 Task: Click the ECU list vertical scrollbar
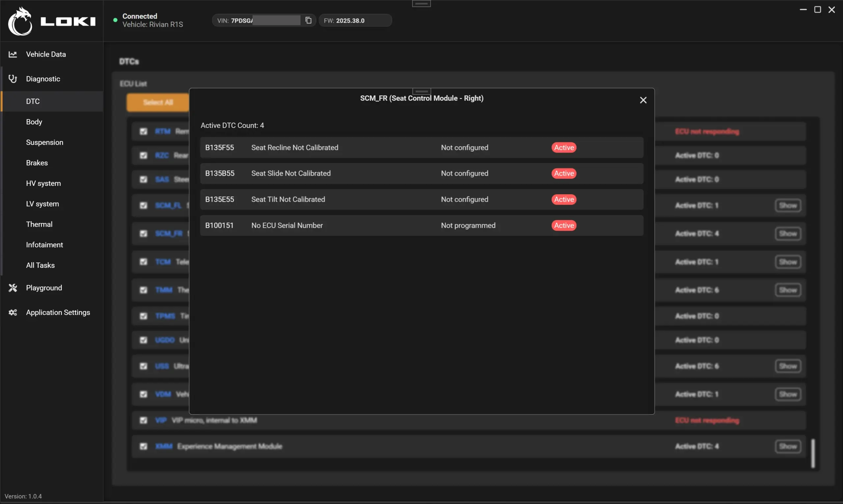click(813, 453)
